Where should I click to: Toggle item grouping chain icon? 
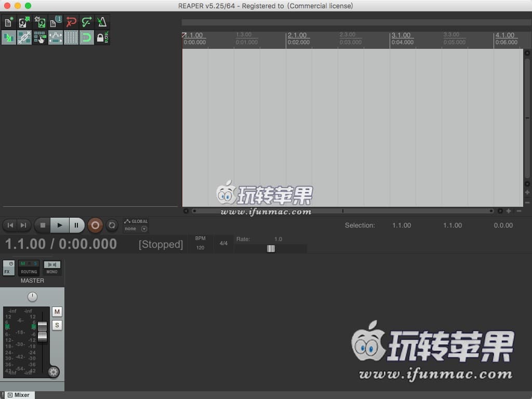(x=24, y=37)
